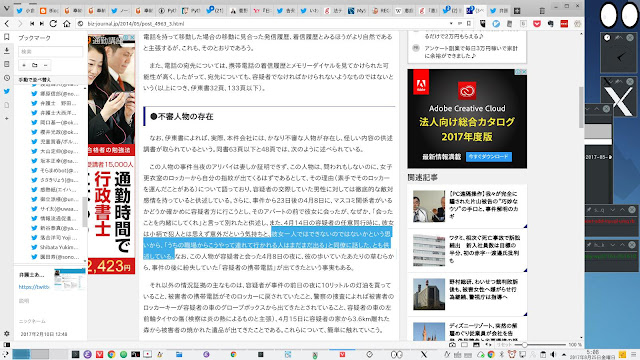Switch to the Yahoo tab
This screenshot has height=360, width=640.
point(261,11)
